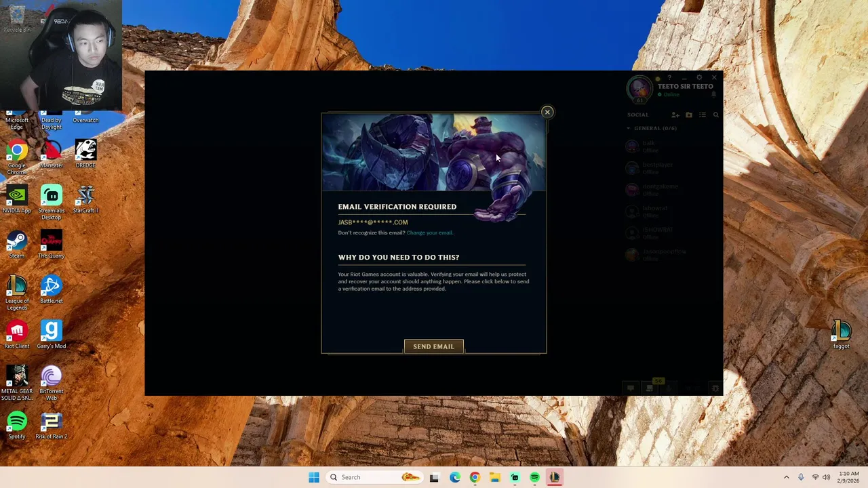The width and height of the screenshot is (868, 488).
Task: Click the masked email address JASB****@*****.COM
Action: (373, 222)
